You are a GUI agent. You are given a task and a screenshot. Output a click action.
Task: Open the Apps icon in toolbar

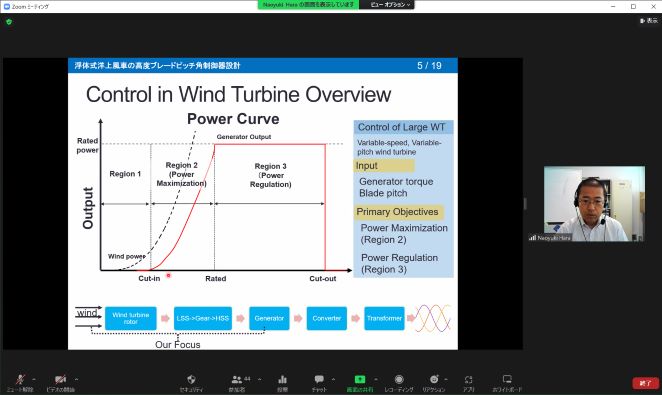468,382
